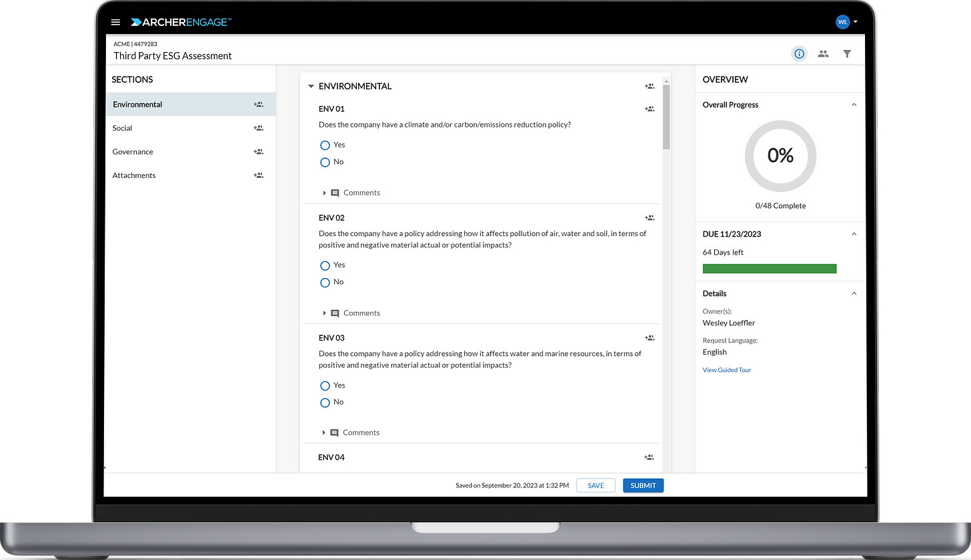The height and width of the screenshot is (560, 971).
Task: Click the questionnaire vertical scrollbar thumb
Action: tap(666, 117)
